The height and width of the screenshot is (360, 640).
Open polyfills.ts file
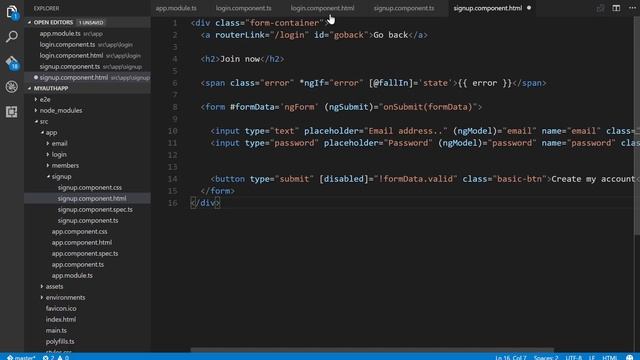[60, 342]
